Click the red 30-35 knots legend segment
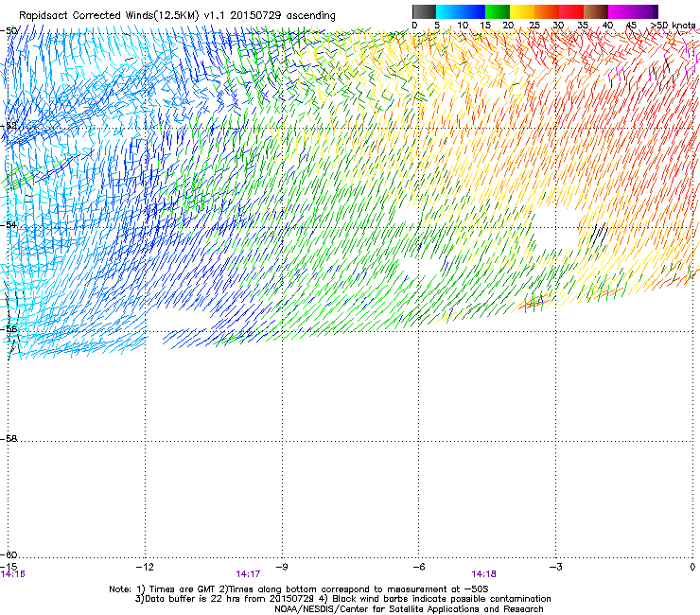 (x=571, y=11)
